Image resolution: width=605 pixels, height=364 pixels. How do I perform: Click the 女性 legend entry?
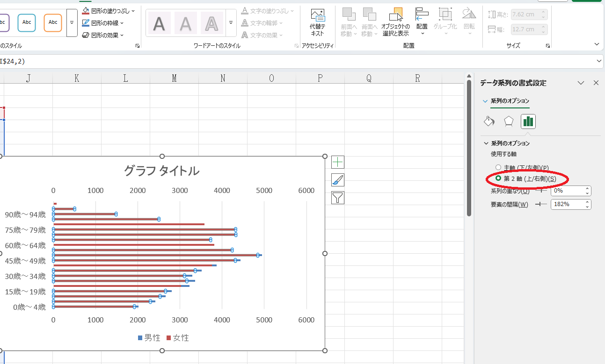tap(178, 337)
